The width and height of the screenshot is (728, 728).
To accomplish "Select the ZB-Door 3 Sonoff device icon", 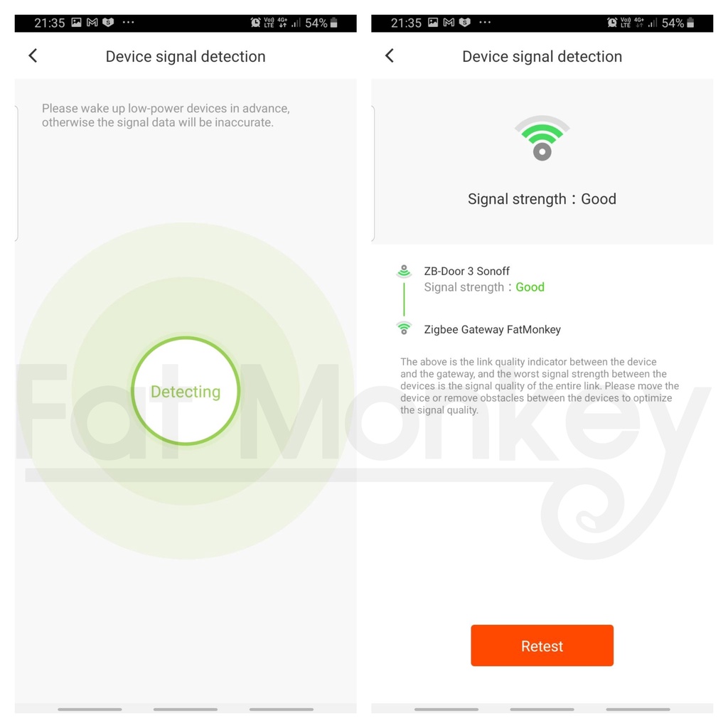I will pos(404,271).
